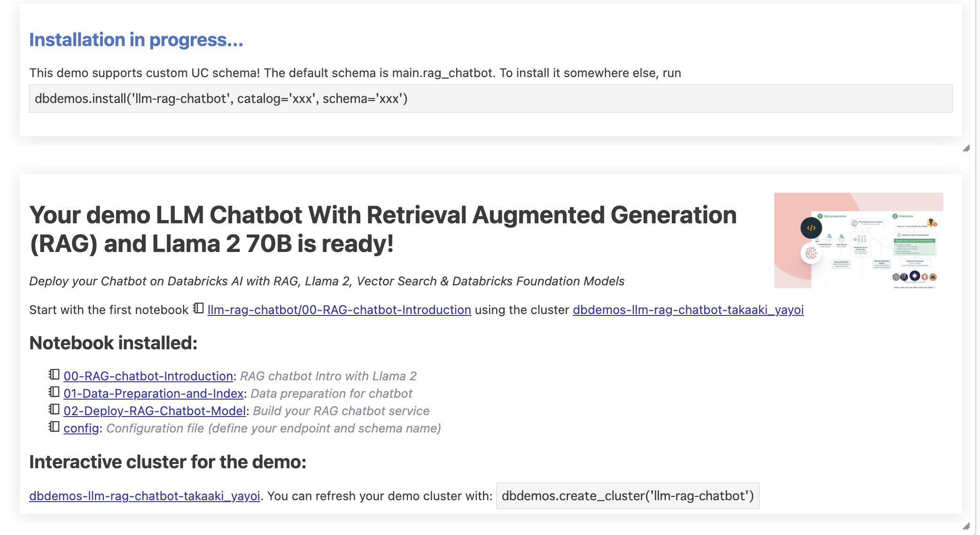This screenshot has width=980, height=535.
Task: Open the llm-rag-chatbot/00-RAG-chatbot-Introduction link
Action: point(339,310)
